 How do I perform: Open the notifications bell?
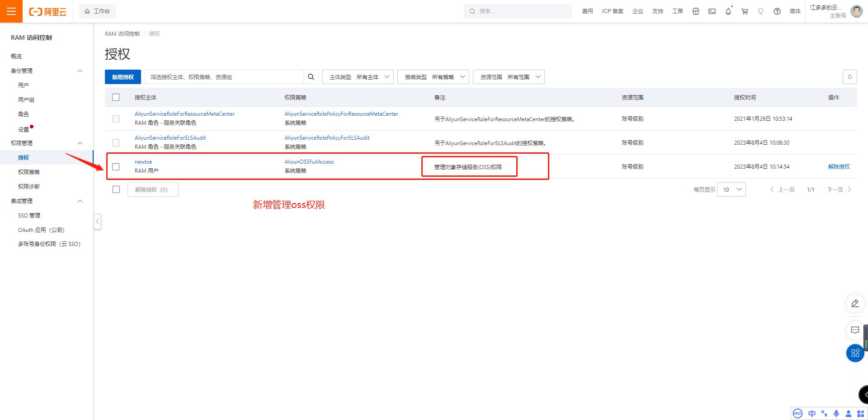click(x=728, y=11)
